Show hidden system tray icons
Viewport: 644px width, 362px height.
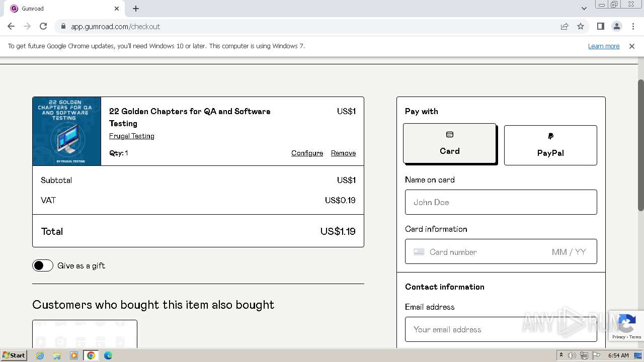pos(561,355)
